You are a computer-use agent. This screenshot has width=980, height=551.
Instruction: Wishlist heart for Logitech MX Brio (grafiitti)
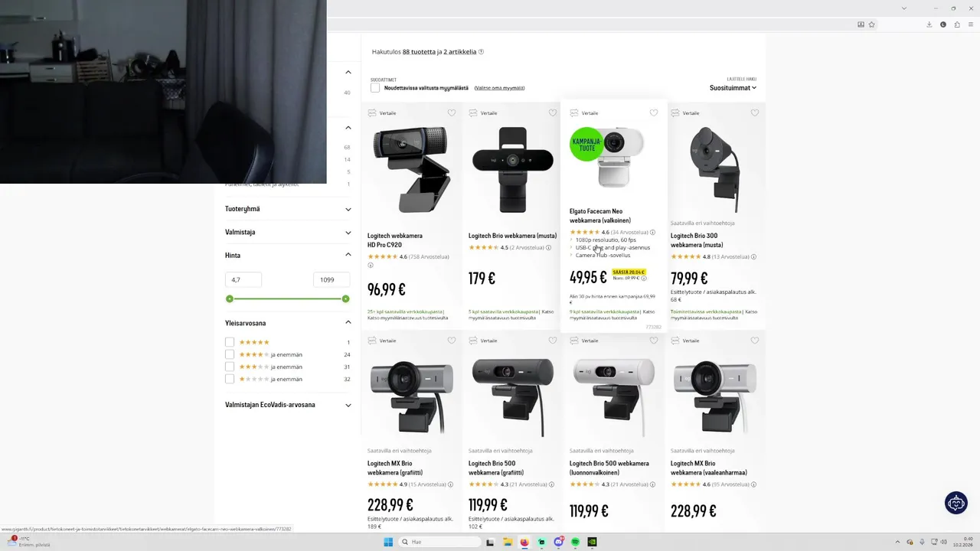click(x=452, y=341)
